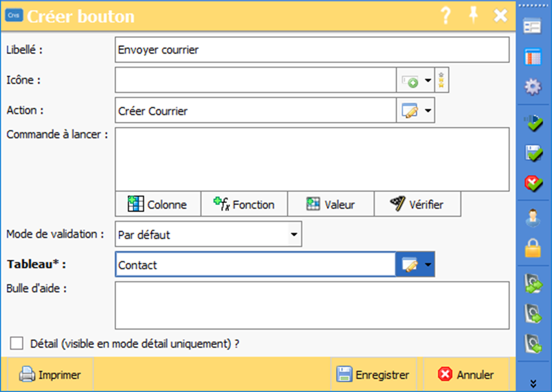Image resolution: width=552 pixels, height=392 pixels.
Task: Click the stars favorites icon beside Icône field
Action: tap(442, 81)
